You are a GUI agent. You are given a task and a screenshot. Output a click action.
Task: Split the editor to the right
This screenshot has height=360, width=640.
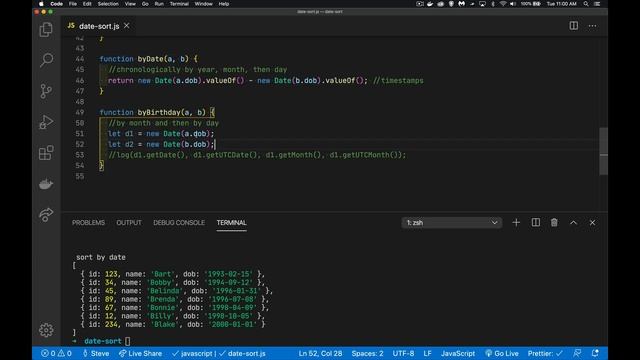[x=573, y=26]
